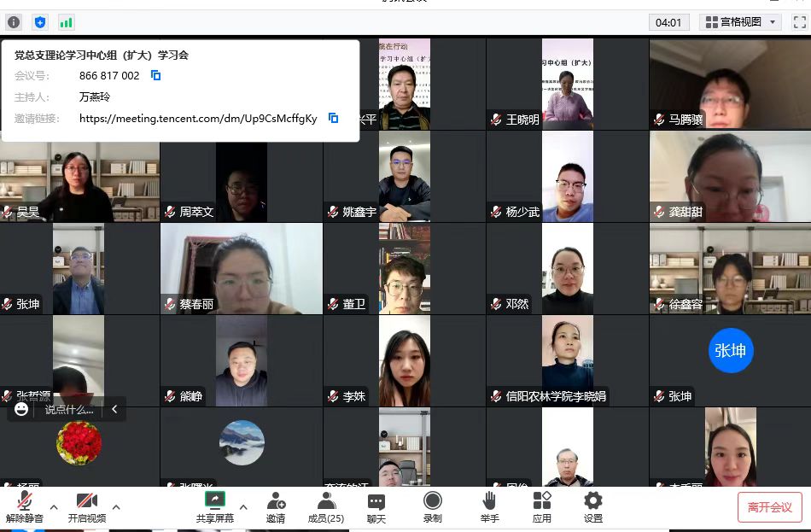
Task: Click the 说点什么 chat input box
Action: coord(68,409)
